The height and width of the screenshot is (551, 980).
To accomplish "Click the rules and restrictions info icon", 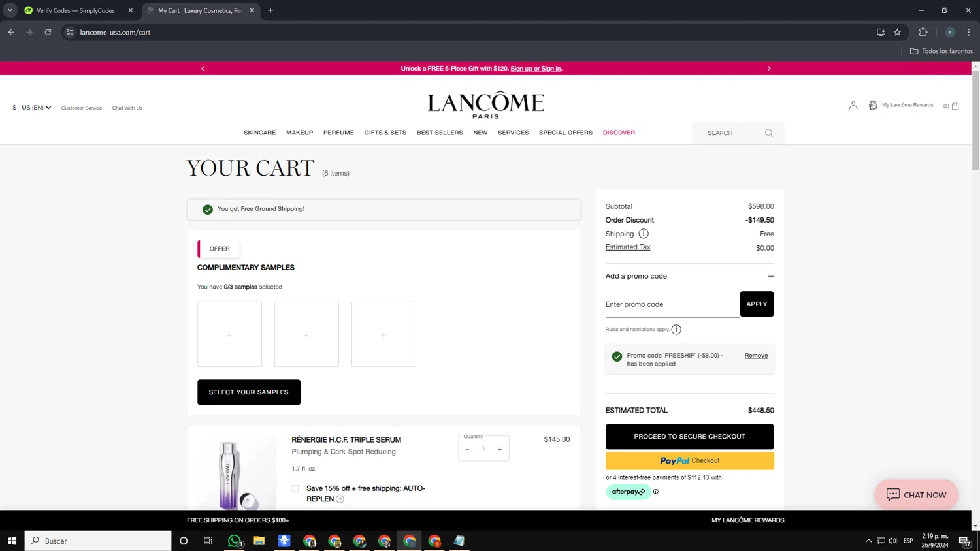I will (676, 330).
